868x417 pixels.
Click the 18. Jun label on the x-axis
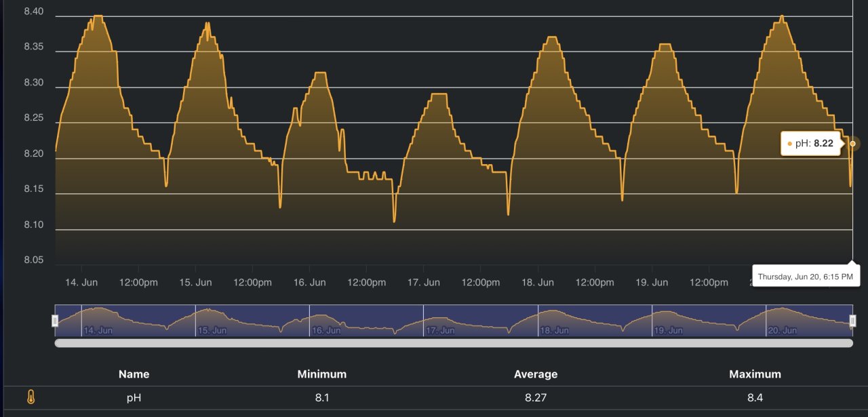coord(538,282)
